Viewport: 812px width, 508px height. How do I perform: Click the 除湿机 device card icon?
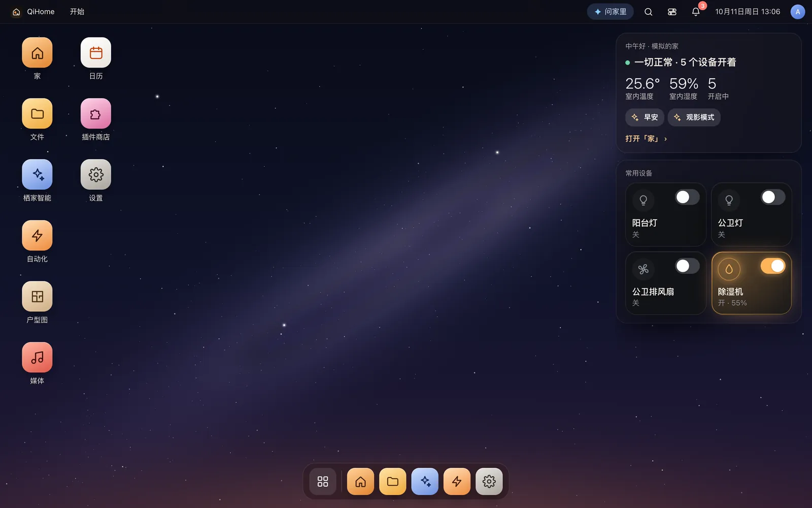pos(729,269)
